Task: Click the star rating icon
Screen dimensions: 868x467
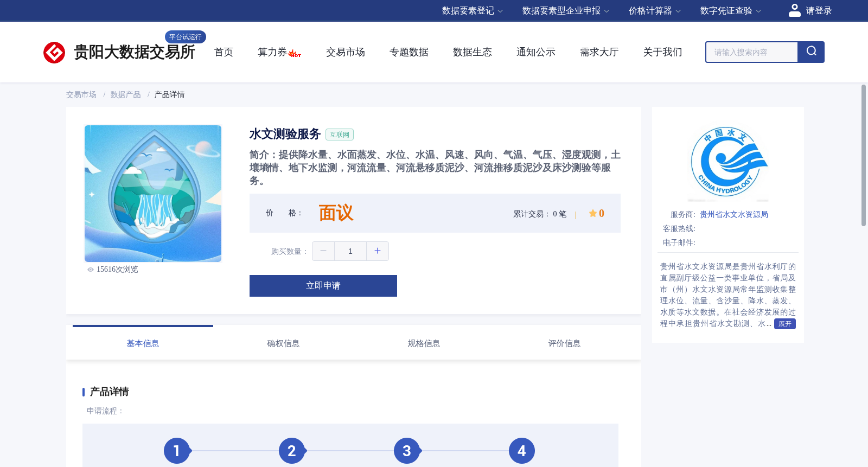Action: click(593, 213)
